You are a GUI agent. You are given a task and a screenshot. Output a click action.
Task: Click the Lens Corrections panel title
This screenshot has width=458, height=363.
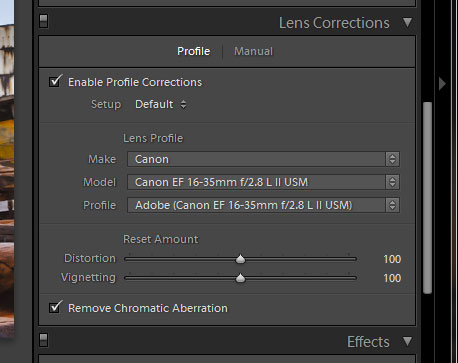click(334, 23)
